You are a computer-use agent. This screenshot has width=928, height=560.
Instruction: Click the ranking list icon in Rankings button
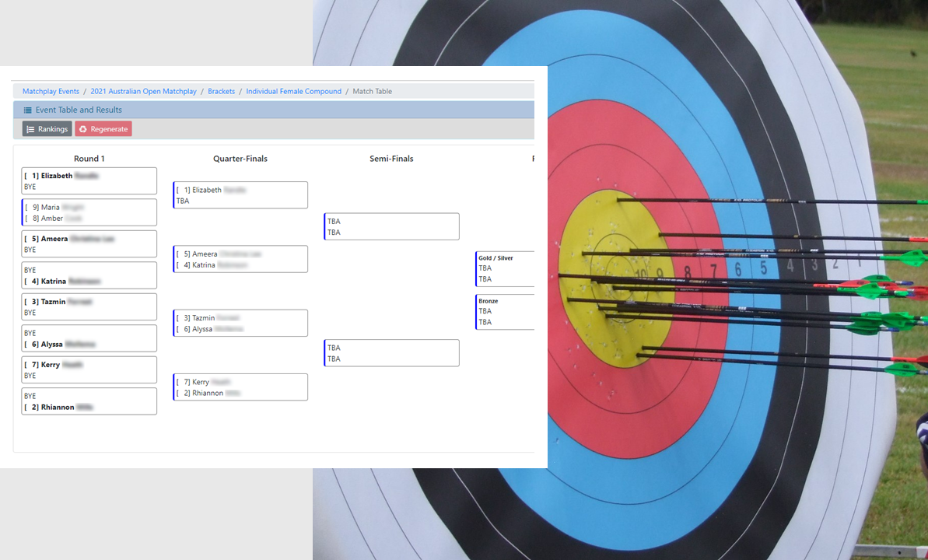pos(30,129)
